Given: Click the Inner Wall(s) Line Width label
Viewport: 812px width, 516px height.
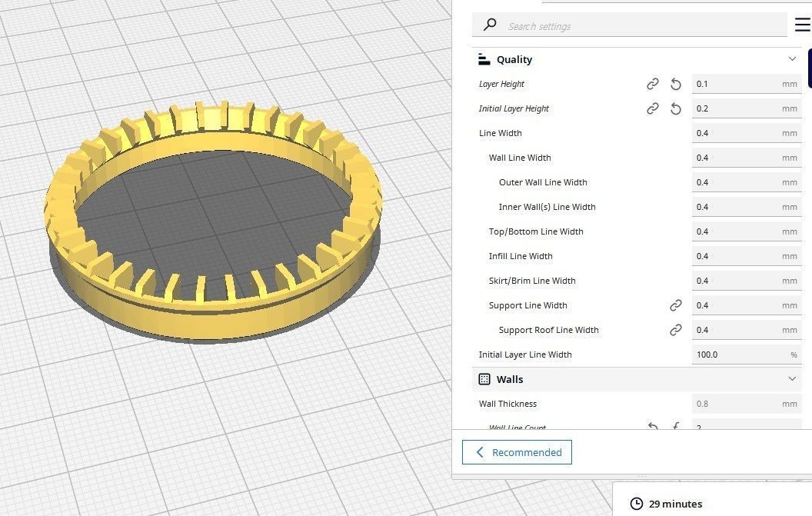Looking at the screenshot, I should [547, 207].
